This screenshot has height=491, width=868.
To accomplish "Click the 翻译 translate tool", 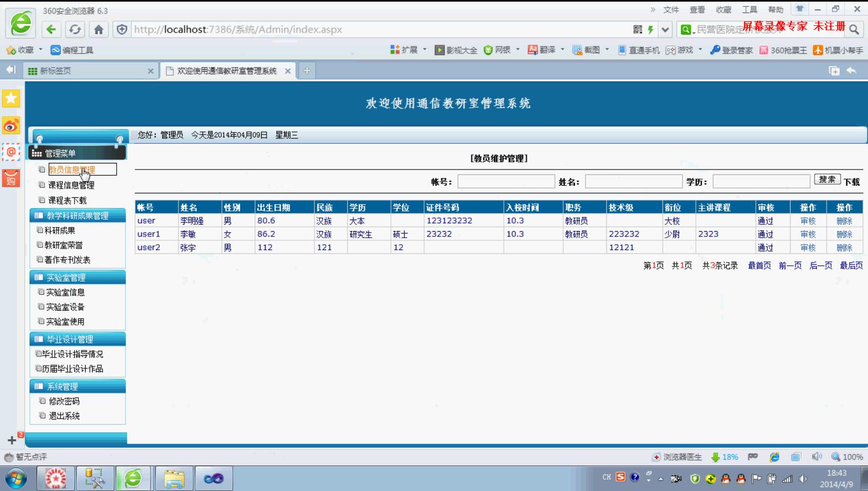I will coord(542,50).
